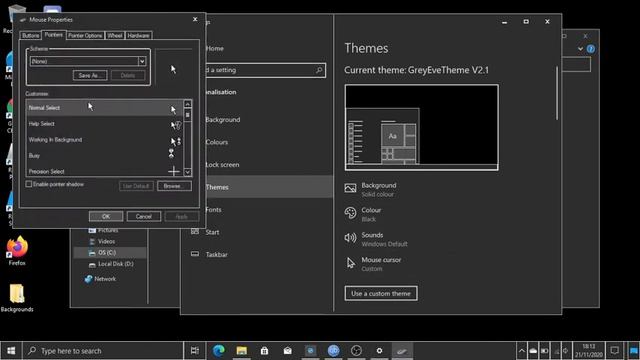This screenshot has width=640, height=360.
Task: Expand the ribbon chevron in File Explorer
Action: [580, 49]
